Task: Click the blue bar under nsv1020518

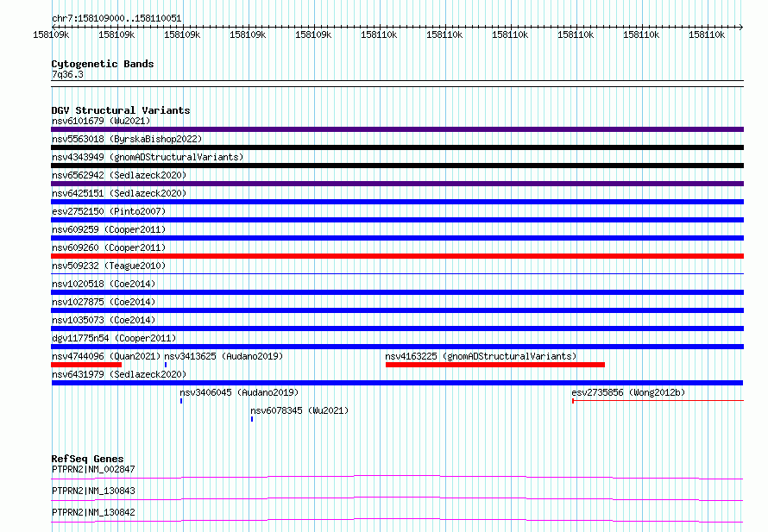Action: (x=397, y=292)
